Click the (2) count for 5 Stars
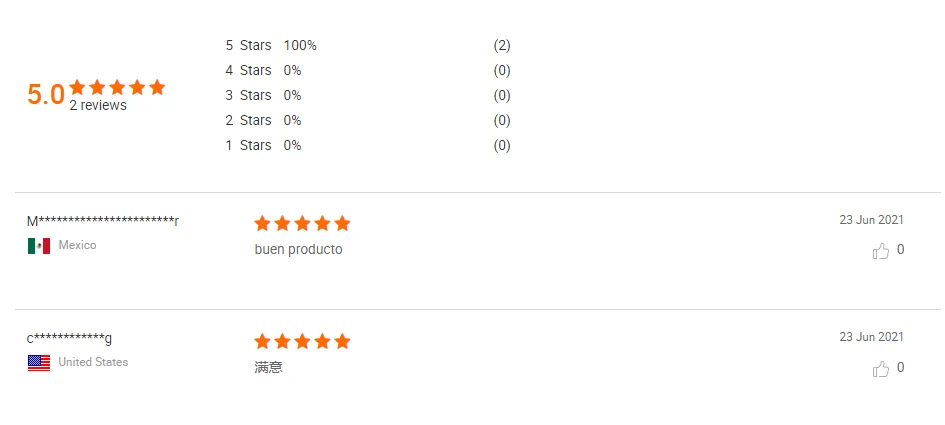The width and height of the screenshot is (945, 425). tap(502, 45)
